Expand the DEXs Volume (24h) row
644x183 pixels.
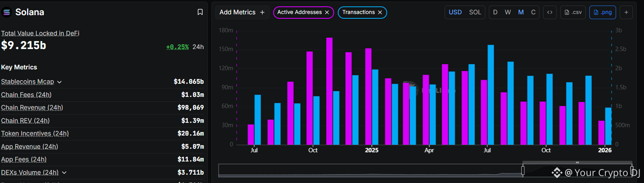tap(64, 173)
